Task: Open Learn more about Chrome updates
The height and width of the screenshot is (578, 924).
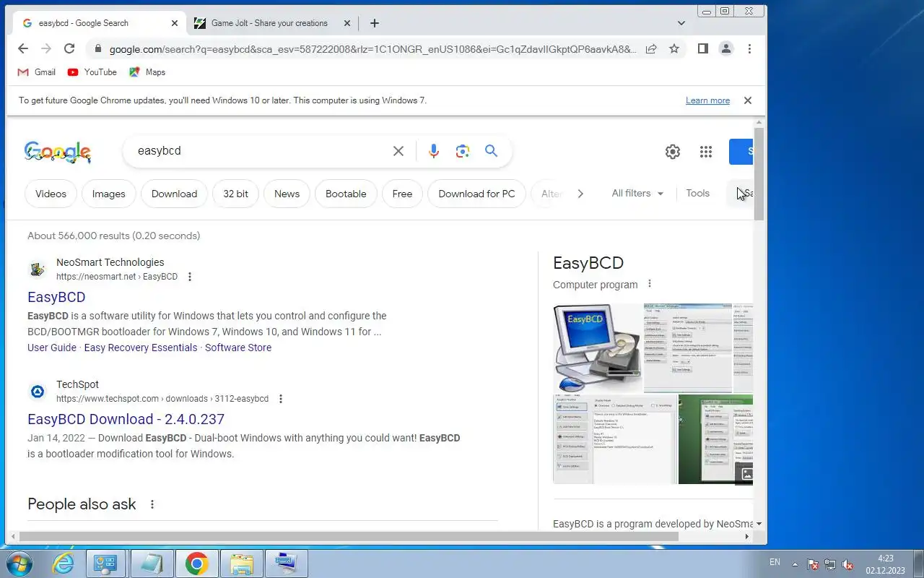Action: (707, 100)
